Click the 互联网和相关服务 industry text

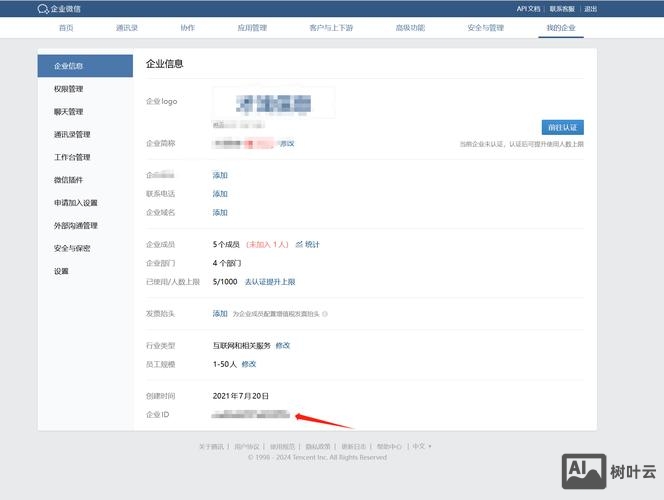[241, 345]
